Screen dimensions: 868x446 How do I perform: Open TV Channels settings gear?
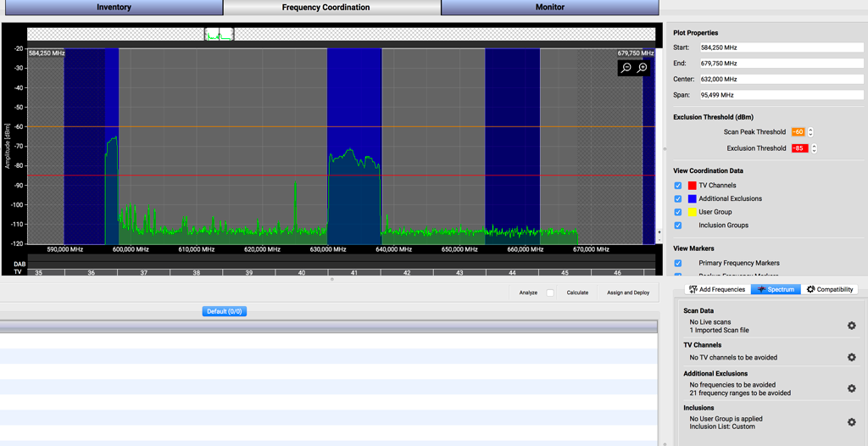(x=851, y=357)
